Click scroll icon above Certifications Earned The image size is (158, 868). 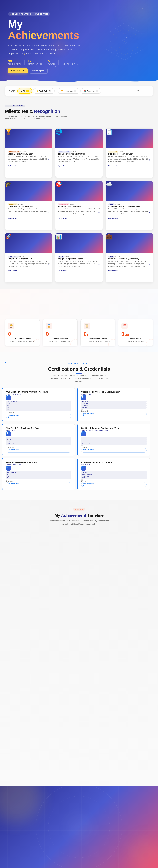click(87, 326)
